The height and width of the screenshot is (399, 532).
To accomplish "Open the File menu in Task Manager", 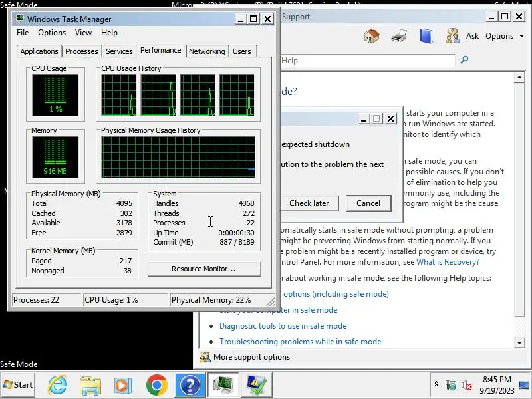I will [x=23, y=33].
